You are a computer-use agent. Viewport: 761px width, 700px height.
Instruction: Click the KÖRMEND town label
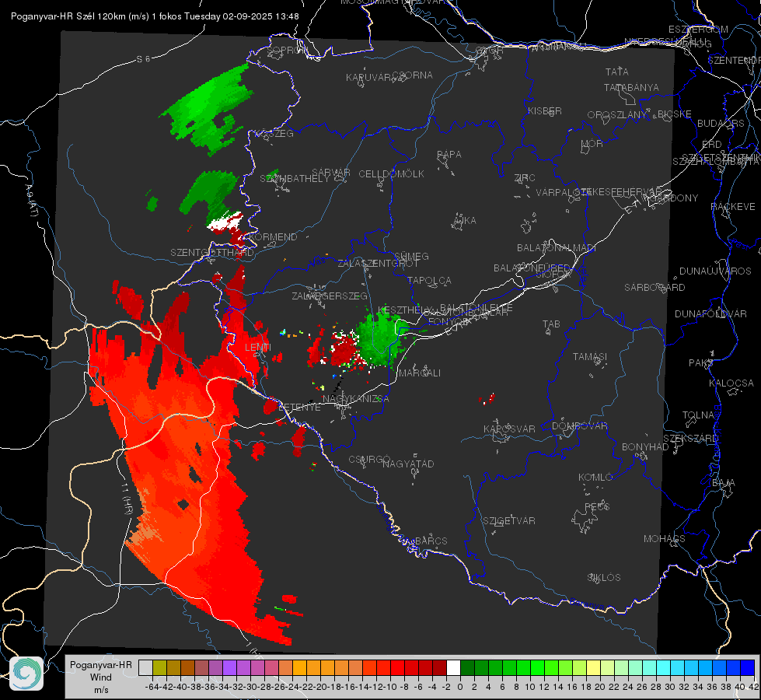(273, 237)
